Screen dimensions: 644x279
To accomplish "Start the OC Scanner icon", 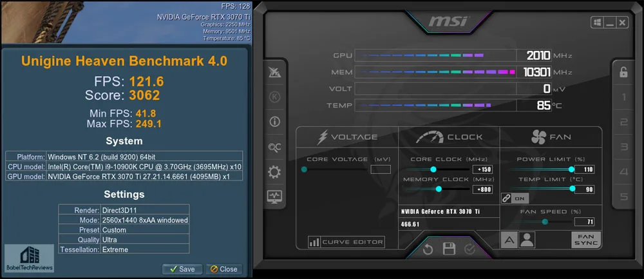I will (274, 147).
